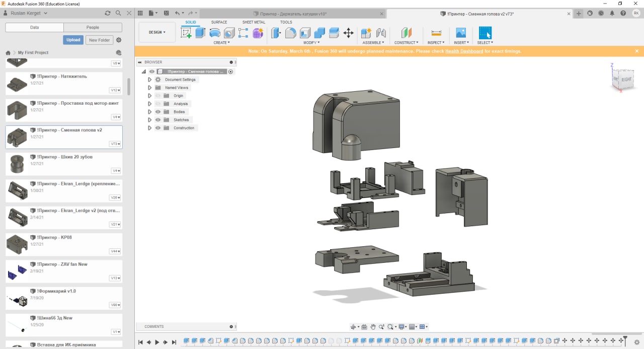Open version V73 dropdown
This screenshot has height=349, width=644.
116,144
